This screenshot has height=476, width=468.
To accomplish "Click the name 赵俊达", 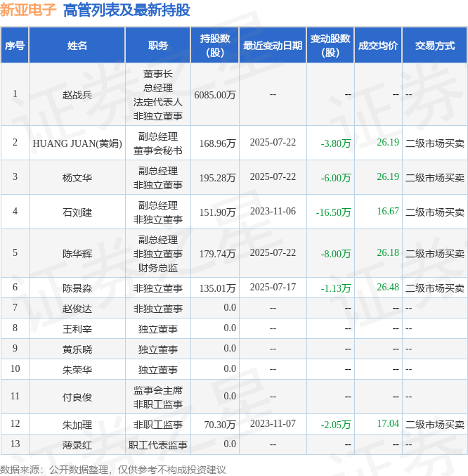I will point(77,309).
